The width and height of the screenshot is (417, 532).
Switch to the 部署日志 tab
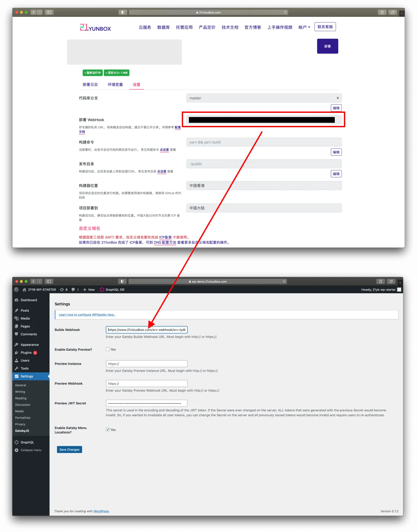pos(90,85)
